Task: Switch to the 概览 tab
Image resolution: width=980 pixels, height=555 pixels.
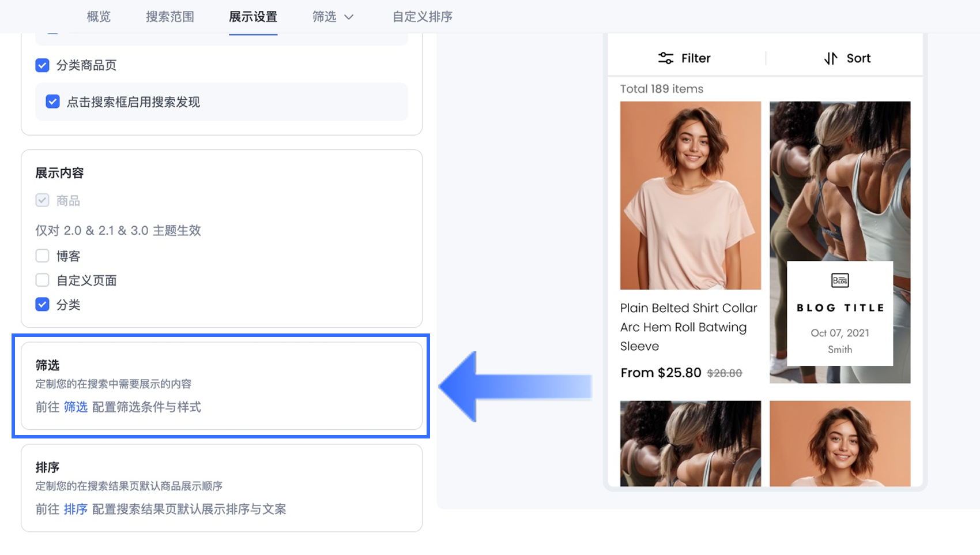Action: [99, 17]
